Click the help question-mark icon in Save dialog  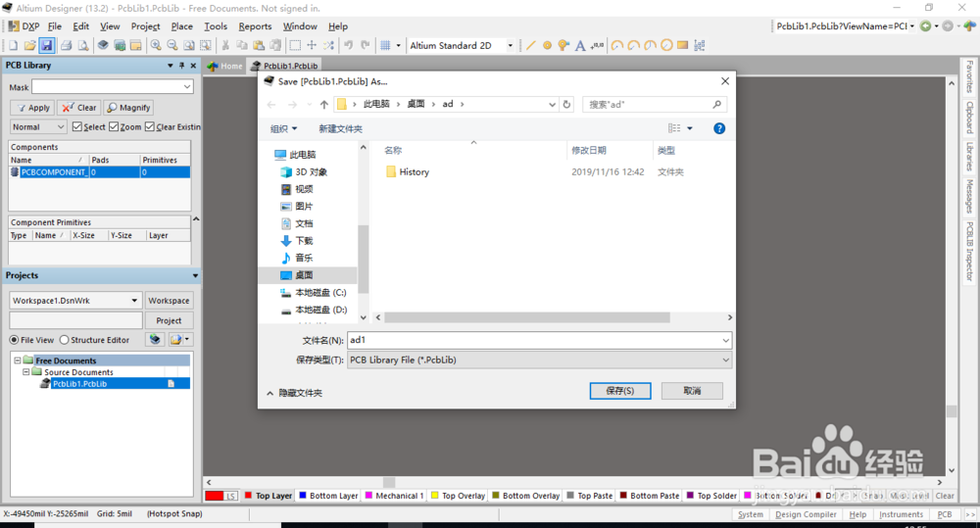pos(719,128)
